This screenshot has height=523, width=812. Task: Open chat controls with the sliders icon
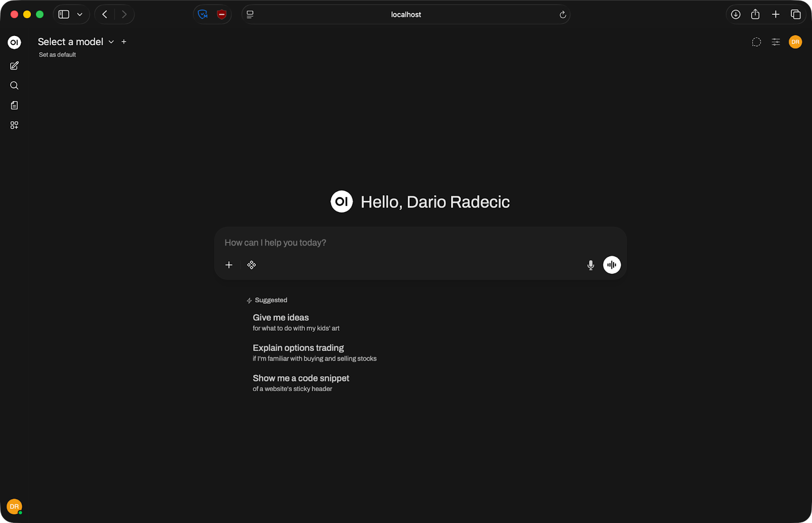click(x=775, y=42)
